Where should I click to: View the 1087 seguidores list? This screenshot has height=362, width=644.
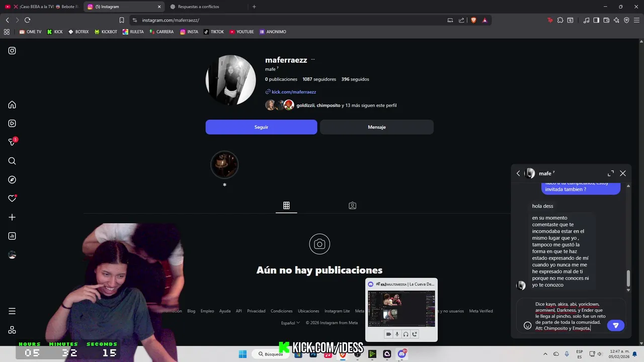coord(319,79)
